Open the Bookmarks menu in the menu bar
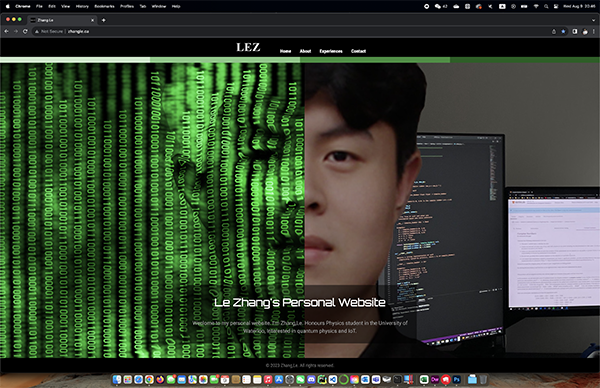 104,6
